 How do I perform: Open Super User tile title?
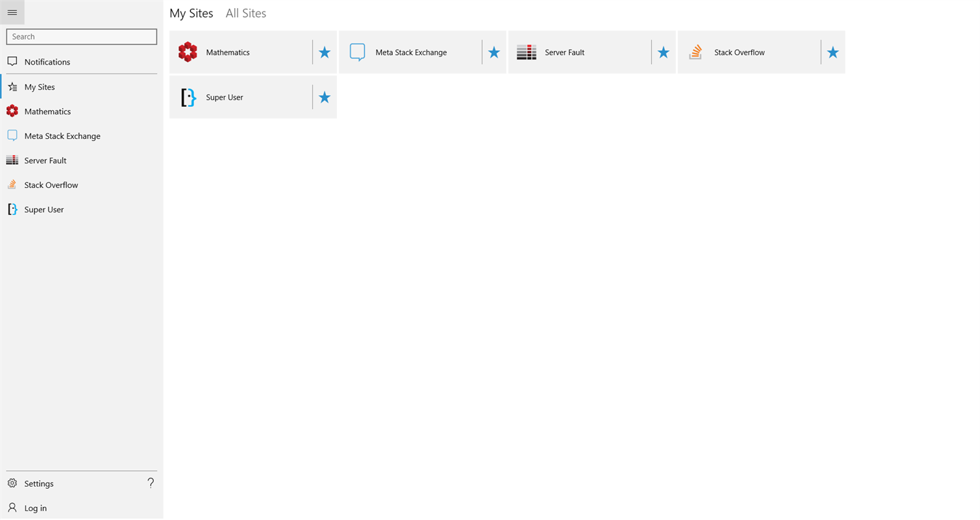coord(225,97)
